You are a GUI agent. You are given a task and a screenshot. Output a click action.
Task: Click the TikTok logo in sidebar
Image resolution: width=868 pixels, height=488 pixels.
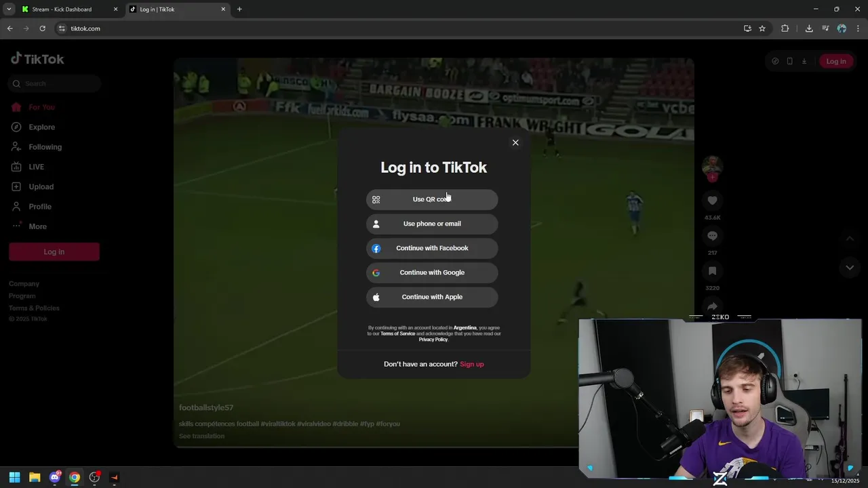coord(37,59)
